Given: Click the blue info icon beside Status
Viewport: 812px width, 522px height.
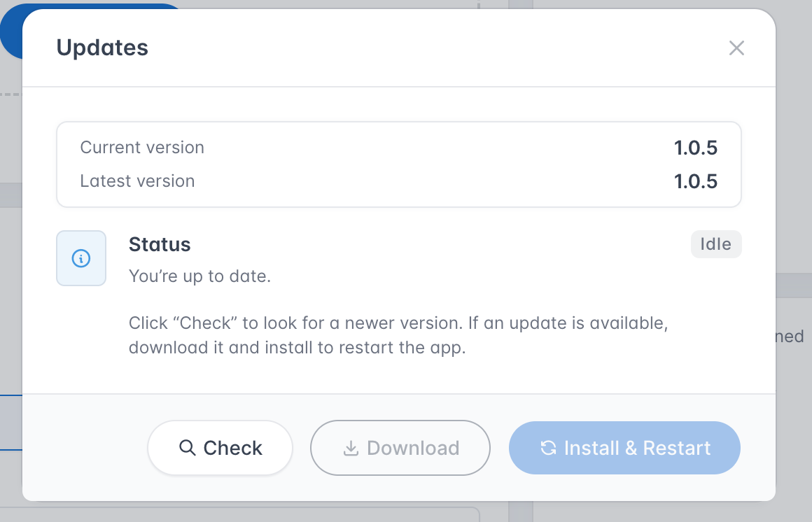Looking at the screenshot, I should 80,258.
